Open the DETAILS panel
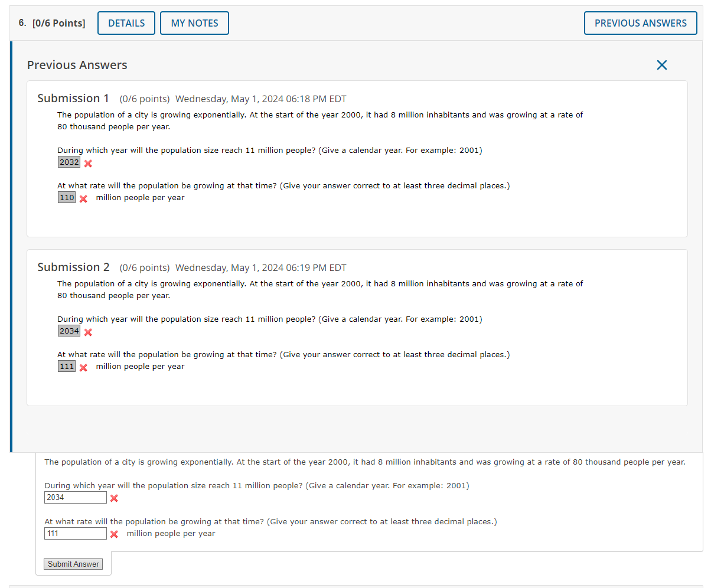The image size is (711, 588). pos(126,22)
